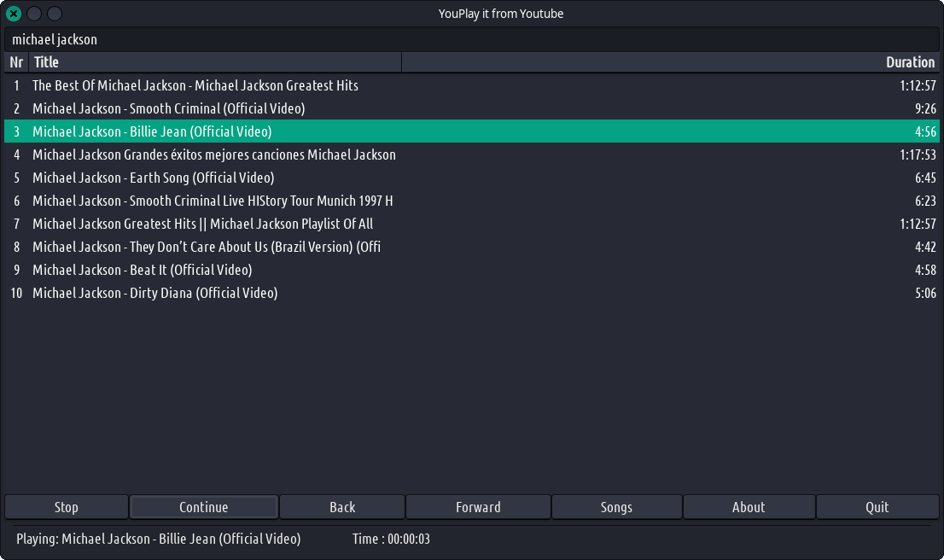Choose They Don't Care About Us track
Screen dimensions: 944x560
point(207,247)
